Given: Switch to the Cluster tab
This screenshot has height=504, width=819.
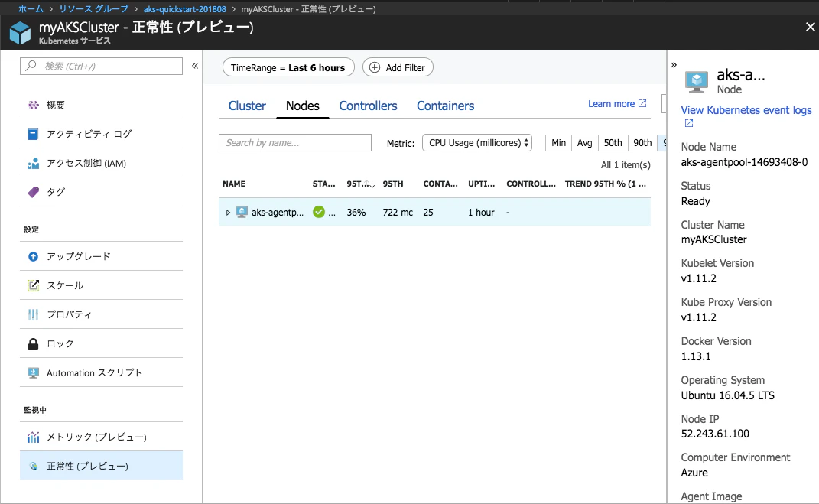Looking at the screenshot, I should pyautogui.click(x=247, y=106).
